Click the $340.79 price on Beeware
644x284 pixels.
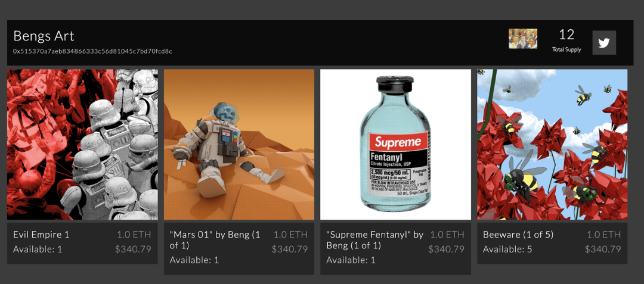click(x=603, y=249)
